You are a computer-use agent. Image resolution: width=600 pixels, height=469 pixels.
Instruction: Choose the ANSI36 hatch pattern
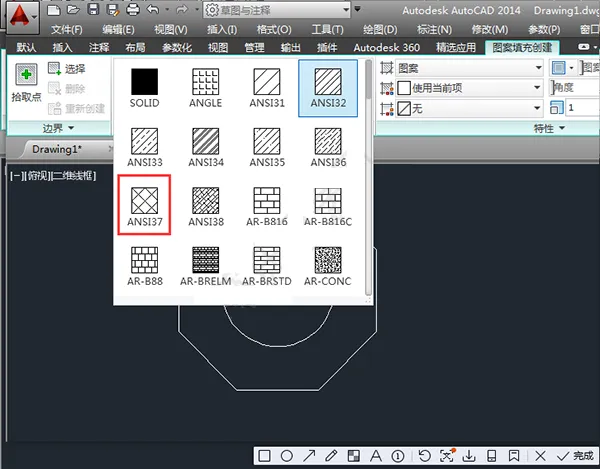tap(328, 148)
